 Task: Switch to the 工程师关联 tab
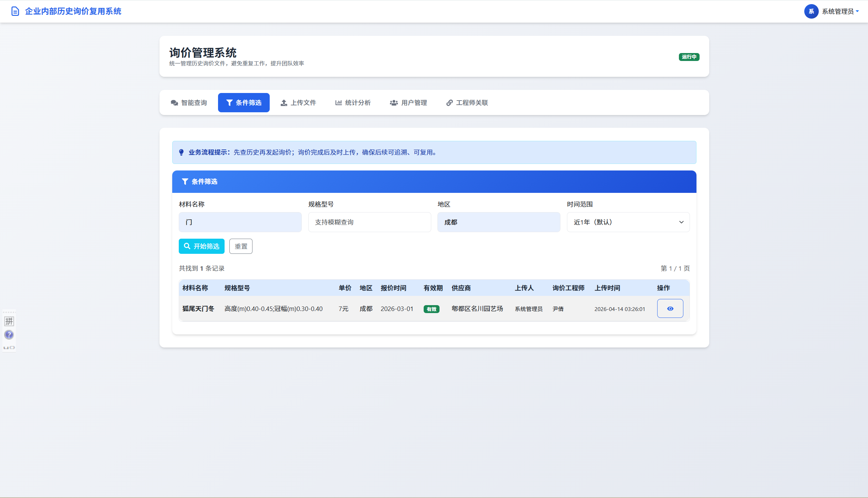pyautogui.click(x=467, y=103)
